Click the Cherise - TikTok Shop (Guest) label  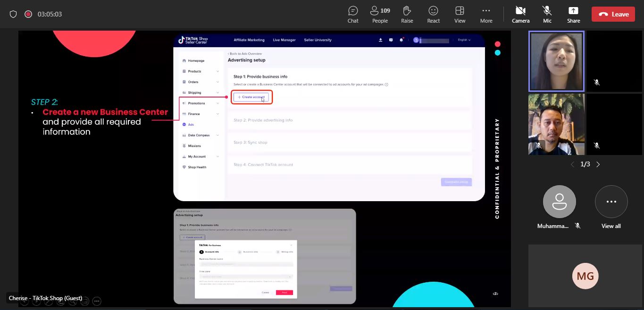point(45,298)
